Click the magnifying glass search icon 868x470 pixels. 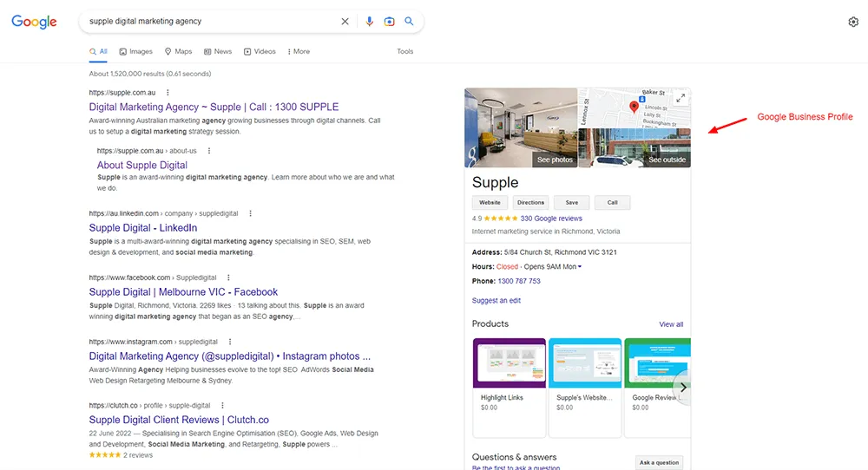409,21
